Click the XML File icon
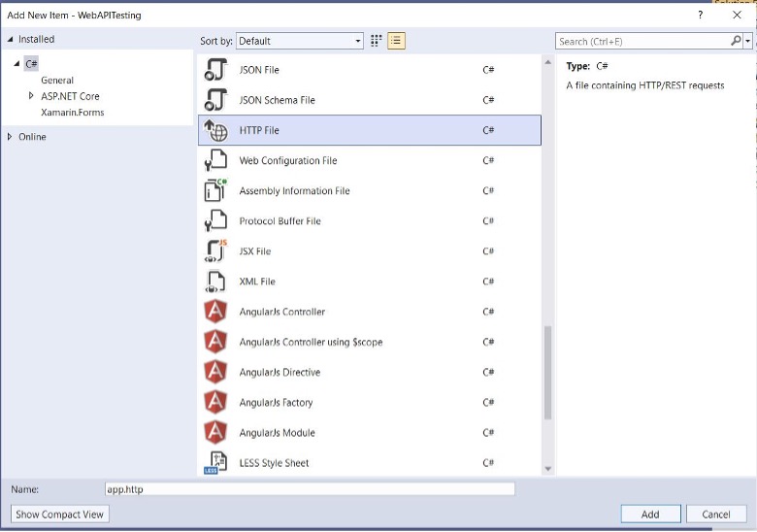757x532 pixels. 215,282
